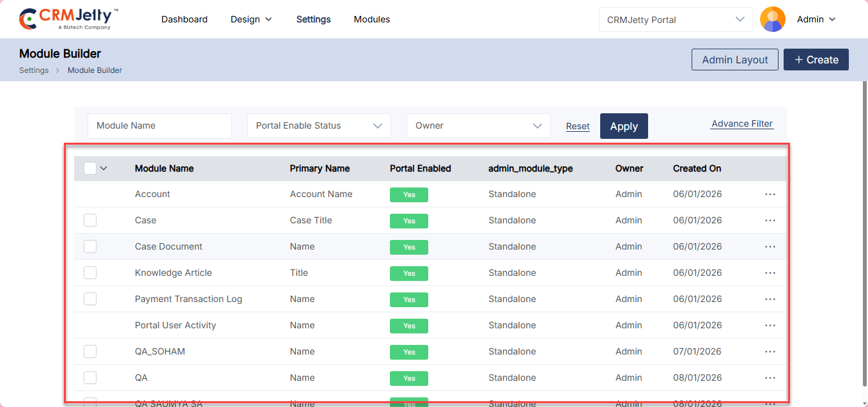This screenshot has height=407, width=868.
Task: Open more options for Knowledge Article row
Action: (770, 273)
